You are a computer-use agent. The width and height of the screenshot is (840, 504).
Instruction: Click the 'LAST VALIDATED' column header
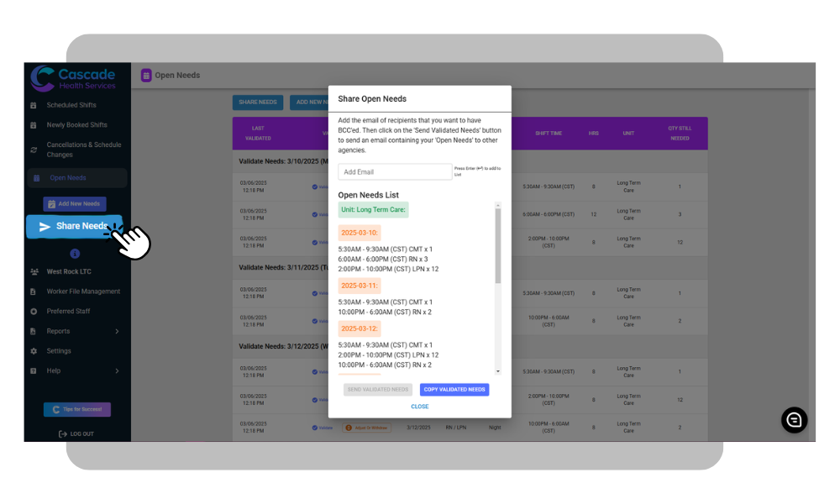click(x=258, y=134)
